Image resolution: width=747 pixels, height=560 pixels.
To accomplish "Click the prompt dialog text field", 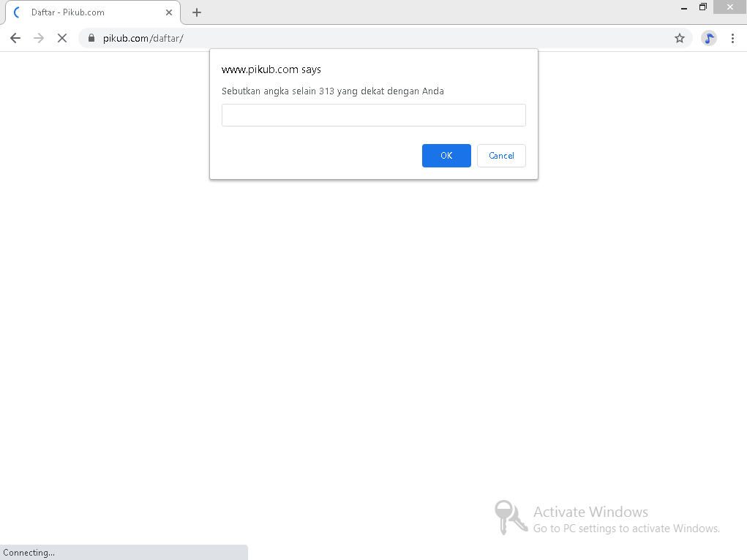I will pos(373,115).
